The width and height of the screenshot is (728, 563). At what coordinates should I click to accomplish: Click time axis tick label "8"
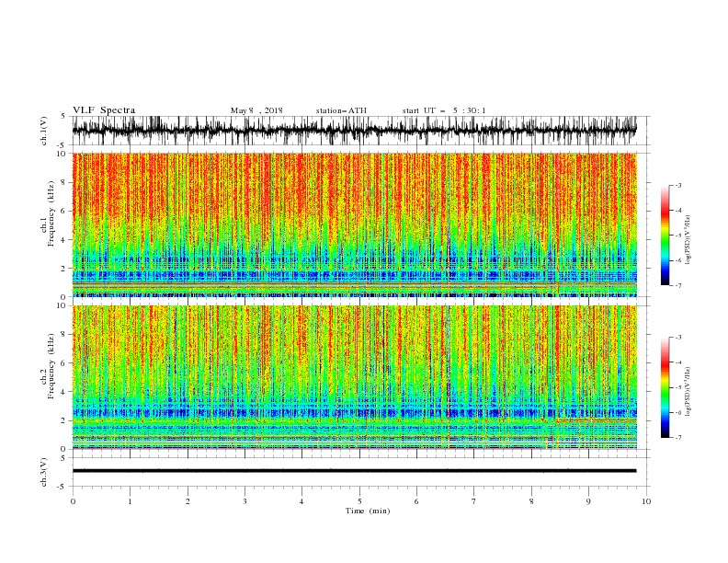[x=531, y=501]
